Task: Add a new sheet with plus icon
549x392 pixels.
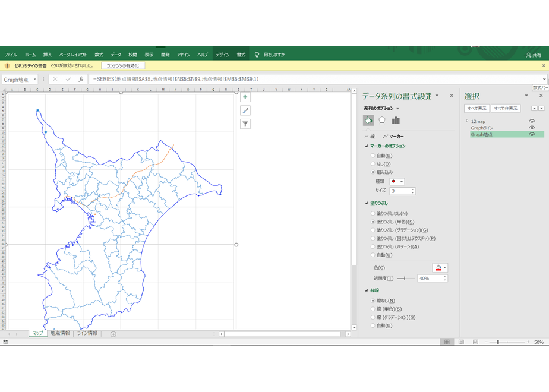Action: click(113, 334)
